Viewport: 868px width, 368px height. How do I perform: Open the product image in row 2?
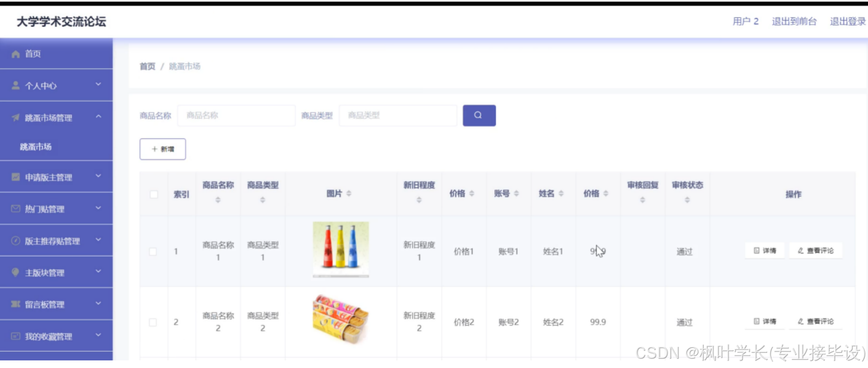pos(340,319)
